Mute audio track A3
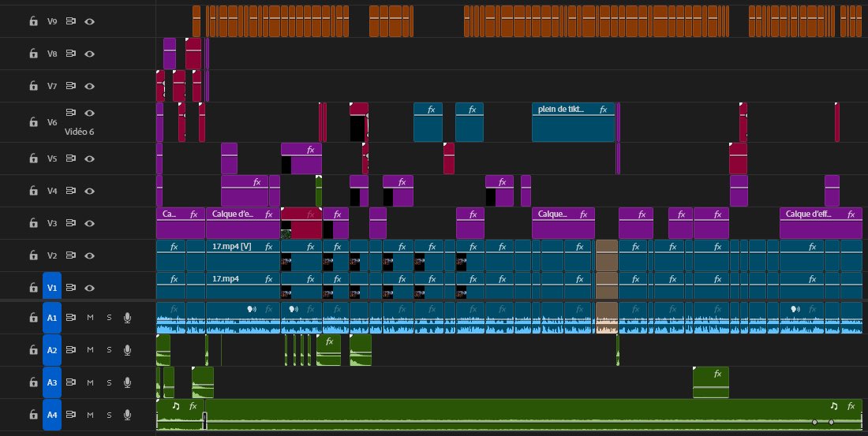 tap(90, 382)
